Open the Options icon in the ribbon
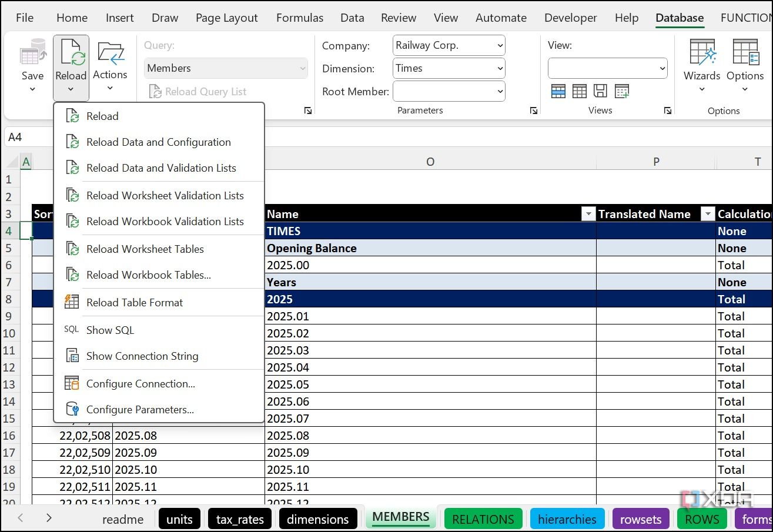 745,53
